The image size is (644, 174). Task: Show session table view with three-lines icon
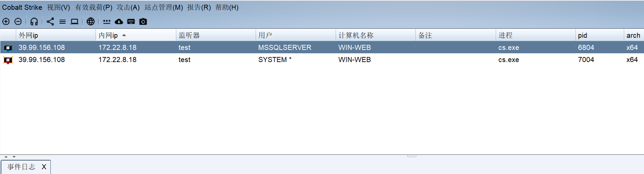(x=63, y=22)
